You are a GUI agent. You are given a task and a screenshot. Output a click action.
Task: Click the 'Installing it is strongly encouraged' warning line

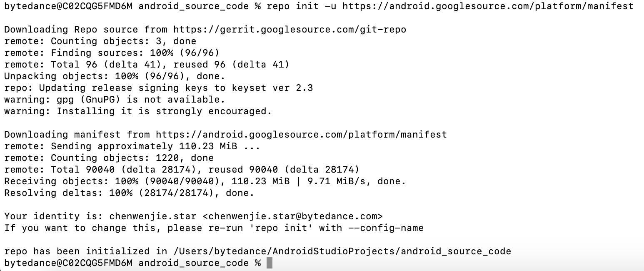click(x=138, y=111)
